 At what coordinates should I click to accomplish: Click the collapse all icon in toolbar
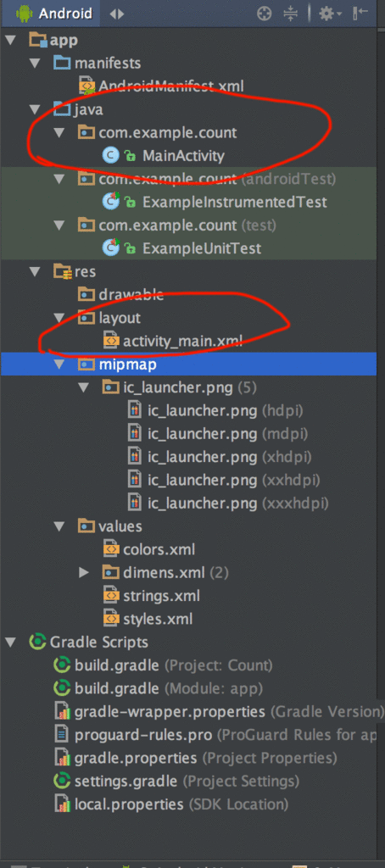291,14
